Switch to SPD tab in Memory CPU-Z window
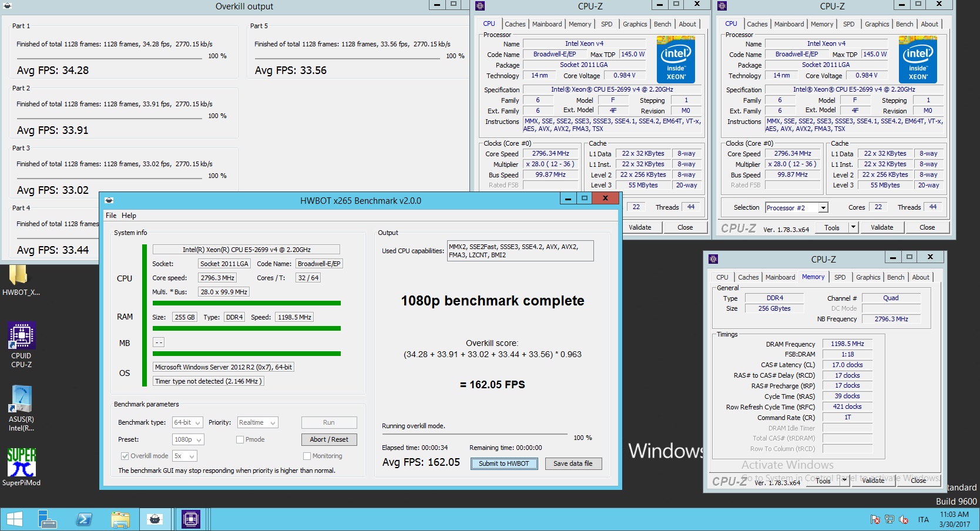The width and height of the screenshot is (980, 531). [x=840, y=277]
